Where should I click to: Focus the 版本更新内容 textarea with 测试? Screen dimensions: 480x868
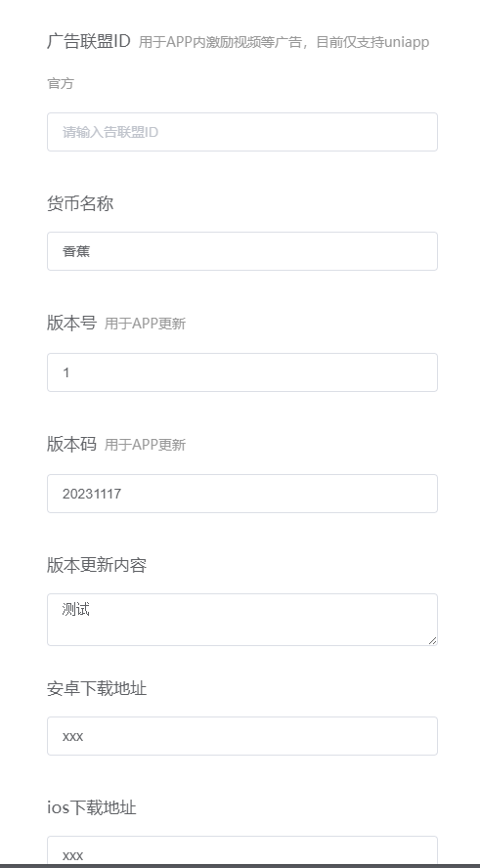(x=241, y=620)
